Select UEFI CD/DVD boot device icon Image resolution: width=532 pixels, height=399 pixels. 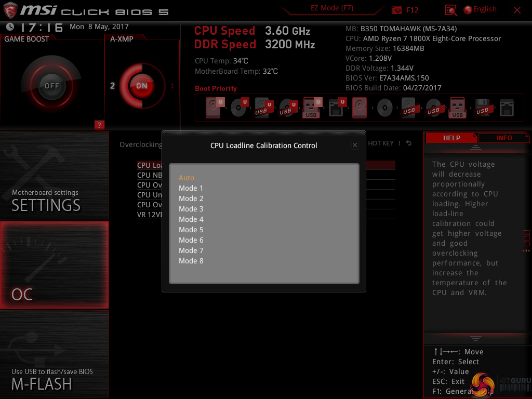[239, 108]
